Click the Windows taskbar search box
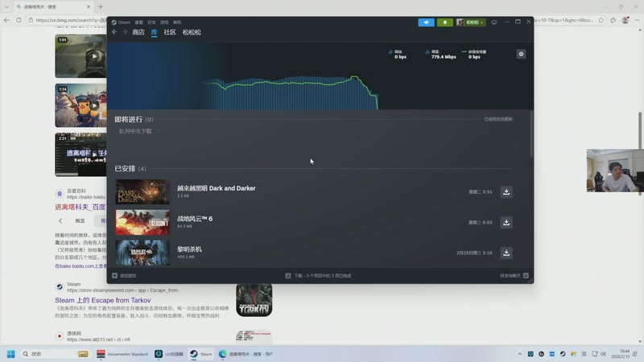The height and width of the screenshot is (362, 644). [x=54, y=354]
